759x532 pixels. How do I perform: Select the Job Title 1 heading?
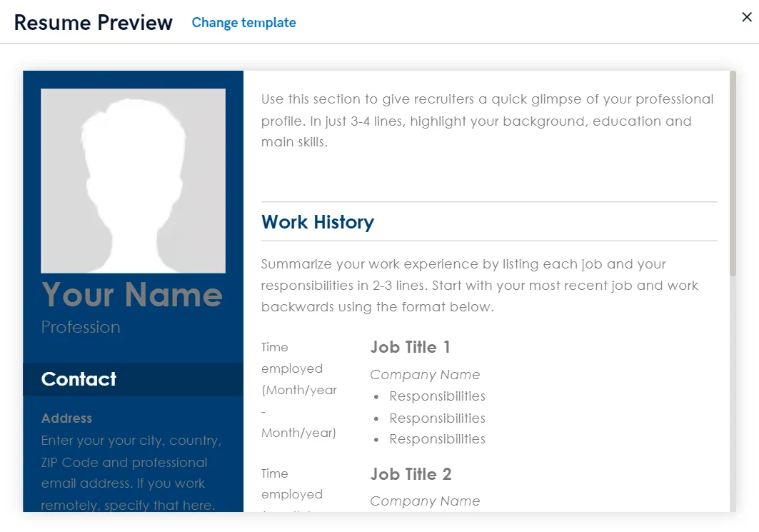pyautogui.click(x=411, y=347)
